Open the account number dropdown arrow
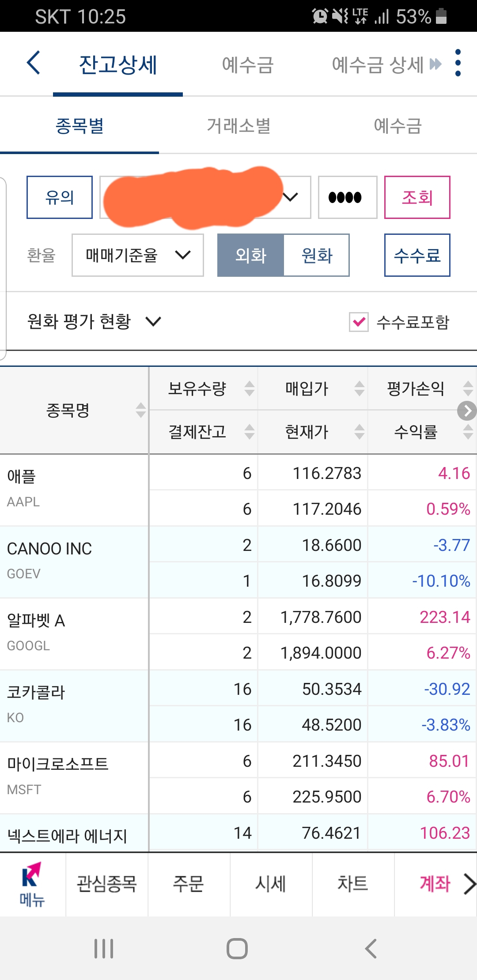 pos(290,197)
